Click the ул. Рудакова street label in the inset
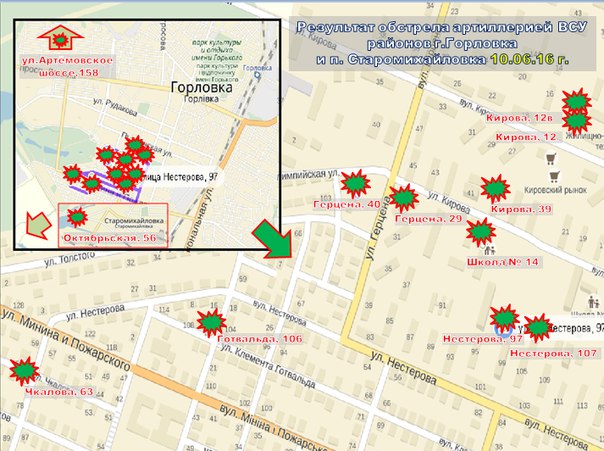This screenshot has height=451, width=604. tap(115, 107)
